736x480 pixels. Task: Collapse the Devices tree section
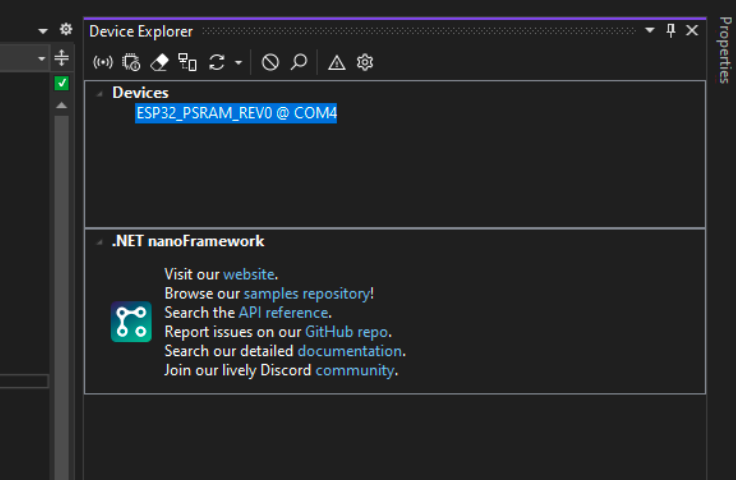(100, 93)
